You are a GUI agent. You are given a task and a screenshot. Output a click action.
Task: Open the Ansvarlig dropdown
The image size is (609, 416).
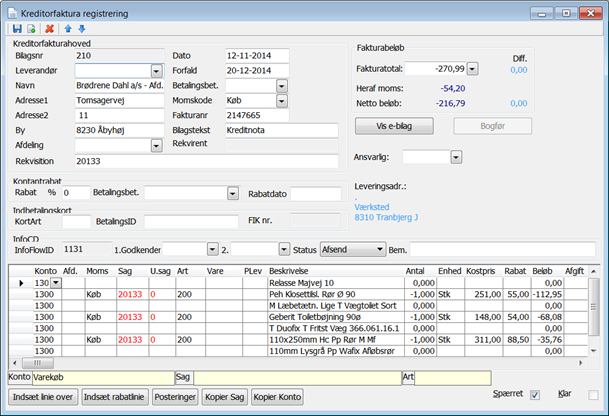(455, 157)
